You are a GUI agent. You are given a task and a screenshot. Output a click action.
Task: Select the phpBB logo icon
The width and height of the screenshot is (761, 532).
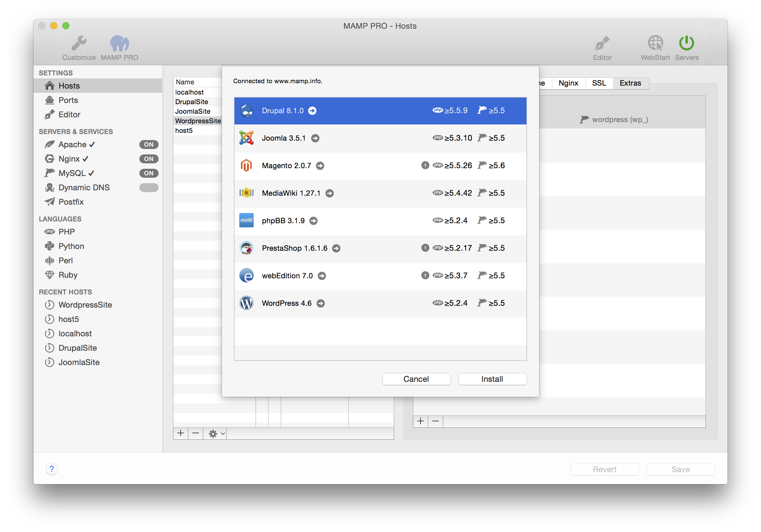[246, 221]
